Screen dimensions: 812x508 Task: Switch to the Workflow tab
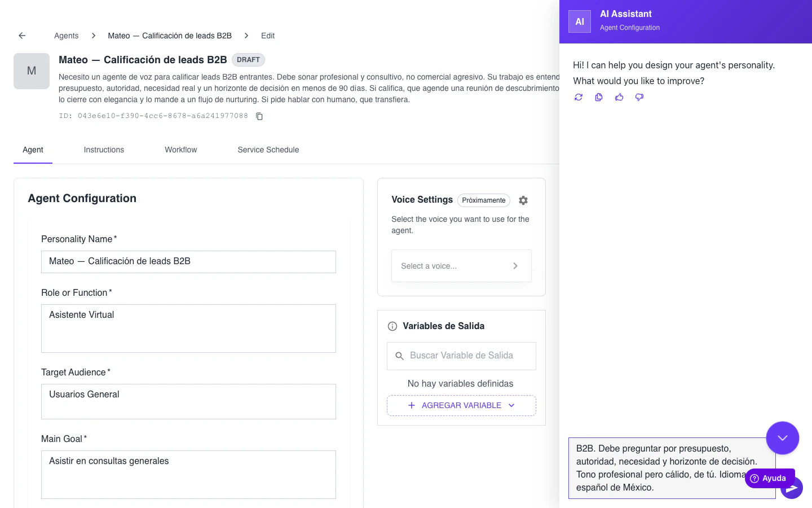(180, 150)
